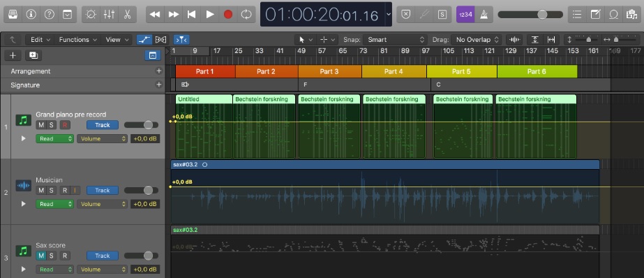Solo the Musician track

(52, 191)
